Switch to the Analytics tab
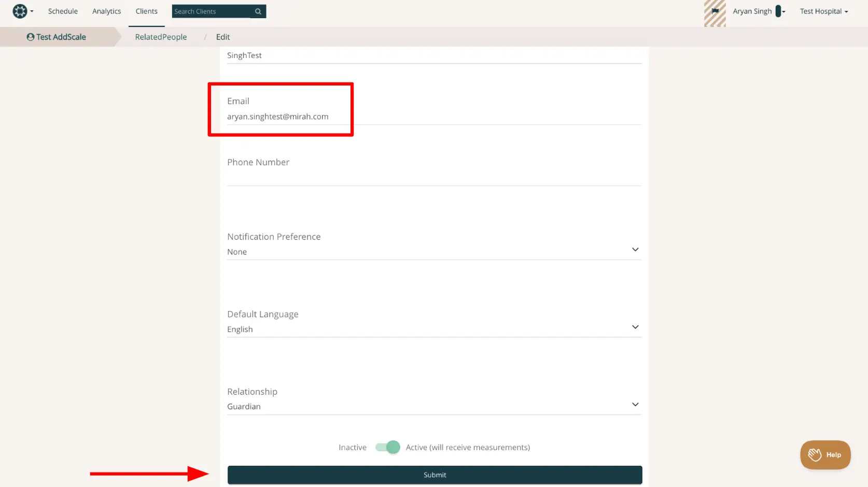This screenshot has width=868, height=487. click(106, 11)
